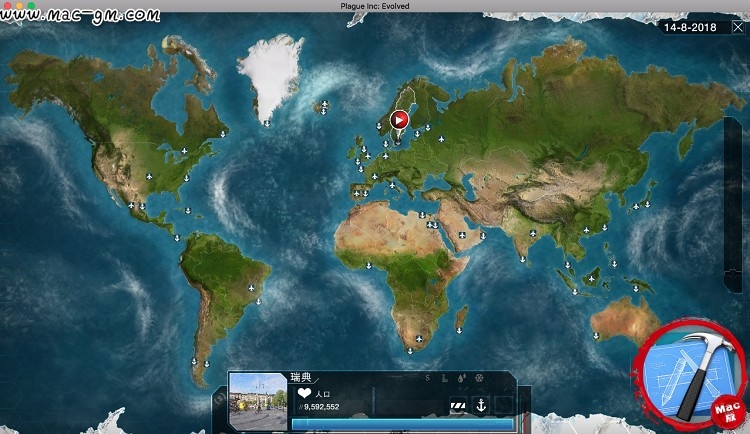This screenshot has height=434, width=750.
Task: Select the Greenland seaport icon
Action: click(267, 123)
